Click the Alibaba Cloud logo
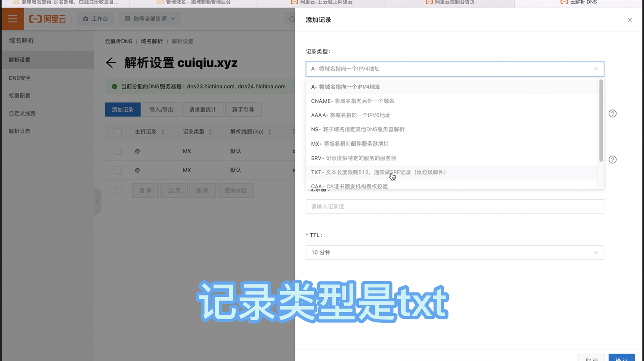Viewport: 644px width, 361px height. tap(48, 19)
